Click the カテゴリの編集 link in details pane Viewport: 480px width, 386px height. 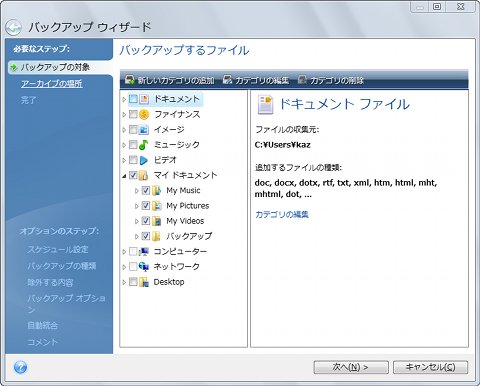point(282,214)
